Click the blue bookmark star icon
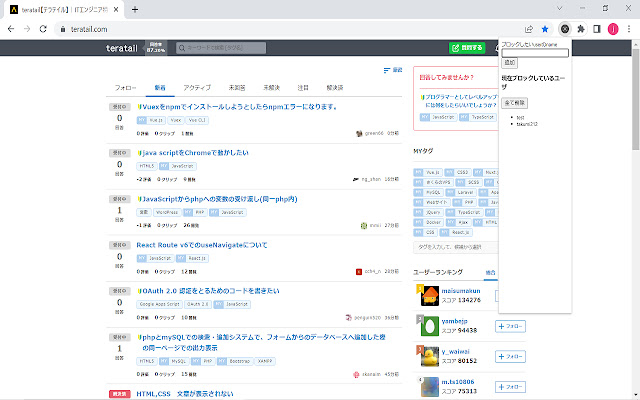The height and width of the screenshot is (400, 640). click(545, 29)
